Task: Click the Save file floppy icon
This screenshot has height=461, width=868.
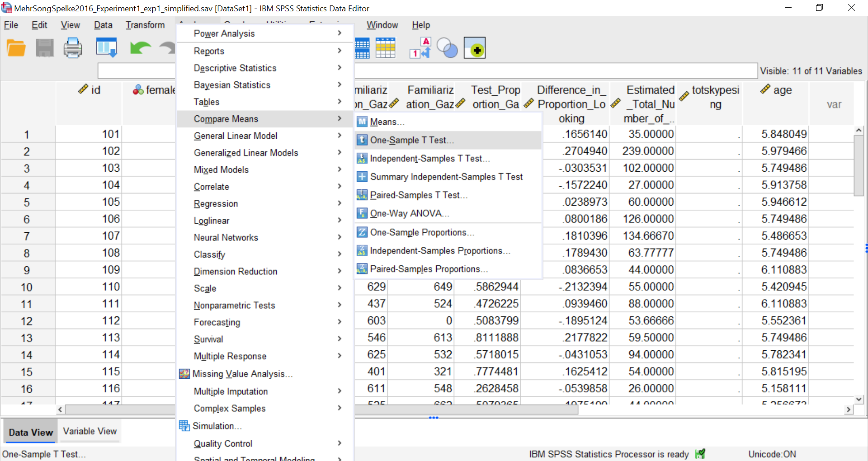Action: click(x=45, y=48)
